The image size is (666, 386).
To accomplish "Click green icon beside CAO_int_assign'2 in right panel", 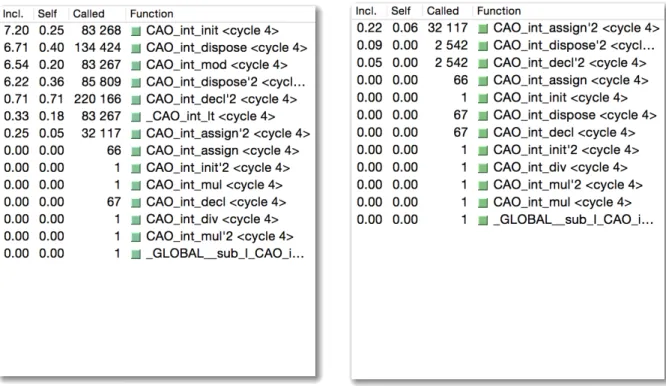I will coord(483,29).
